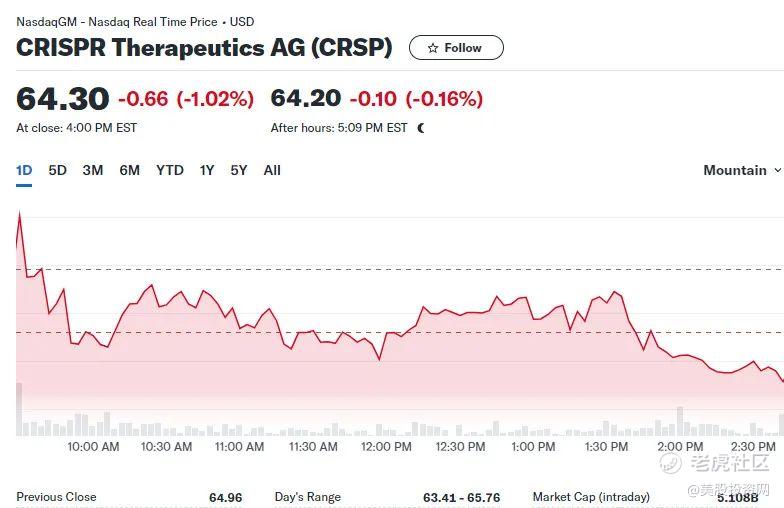784x508 pixels.
Task: Show the 3M chart range
Action: [x=93, y=170]
